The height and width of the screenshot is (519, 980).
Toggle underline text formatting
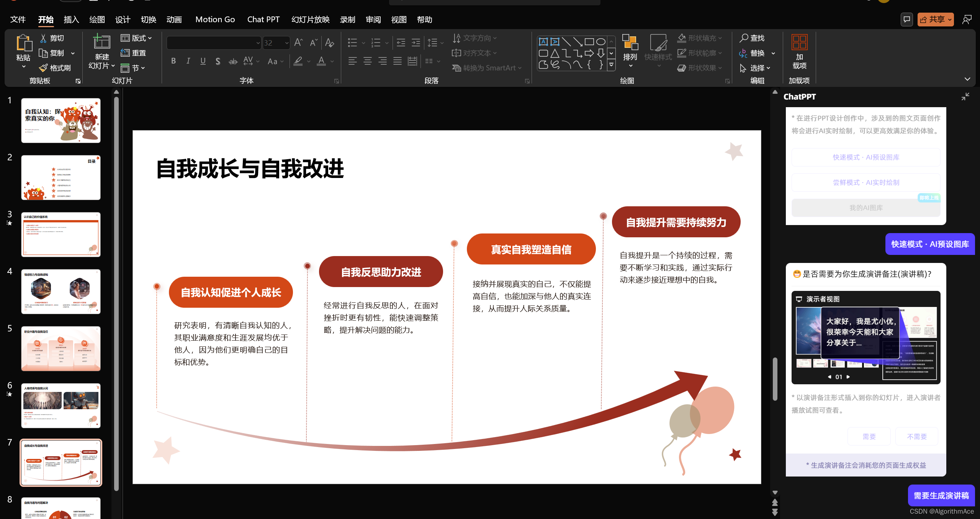coord(203,61)
